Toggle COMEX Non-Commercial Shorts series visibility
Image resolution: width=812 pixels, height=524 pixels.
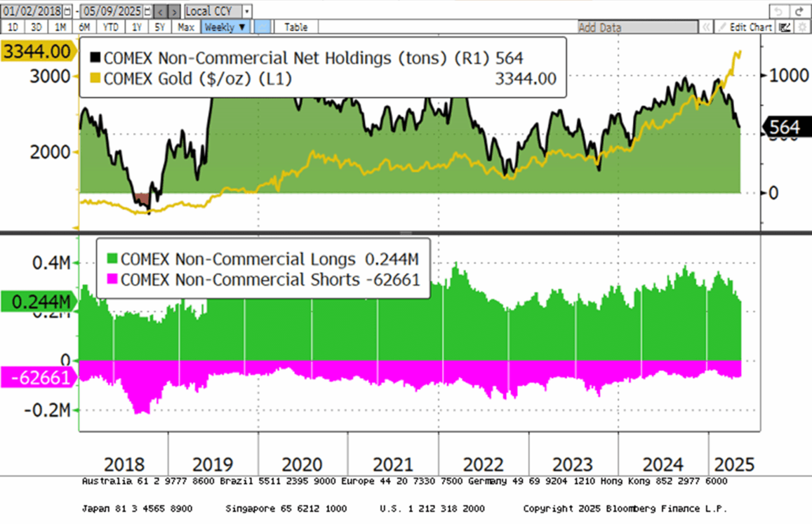click(113, 279)
